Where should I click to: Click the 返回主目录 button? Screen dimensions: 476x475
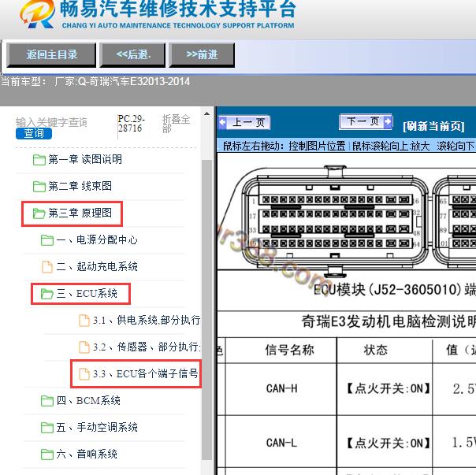(x=51, y=55)
